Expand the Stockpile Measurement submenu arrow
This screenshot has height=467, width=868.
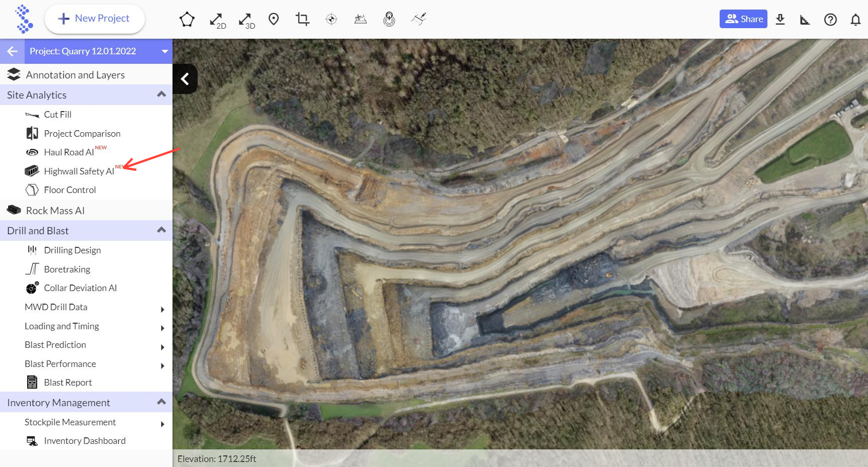(162, 424)
